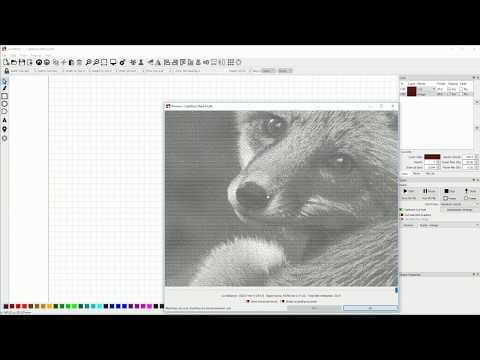The image size is (480, 360).
Task: Switch to the Move tab
Action: [x=417, y=173]
